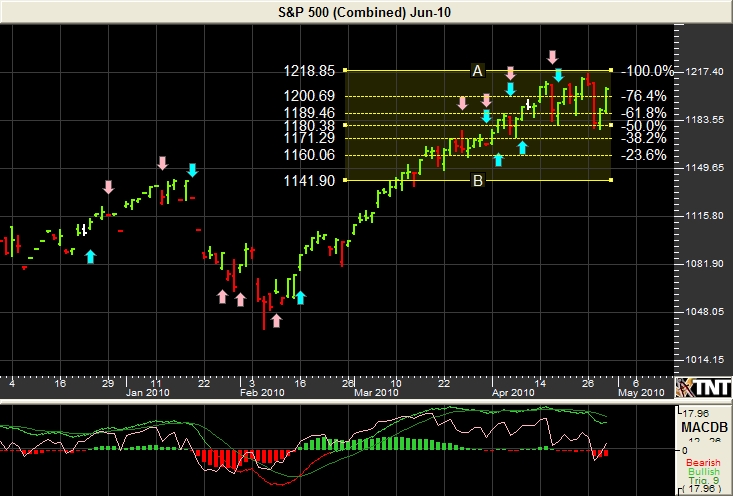The width and height of the screenshot is (733, 496).
Task: Click the 1048.05 price axis value
Action: 704,311
